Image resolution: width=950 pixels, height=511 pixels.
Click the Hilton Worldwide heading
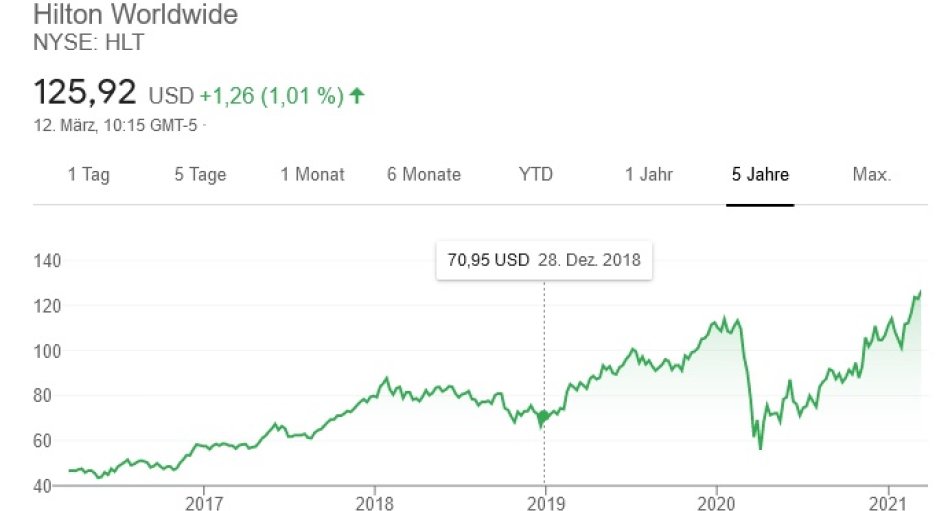tap(136, 17)
